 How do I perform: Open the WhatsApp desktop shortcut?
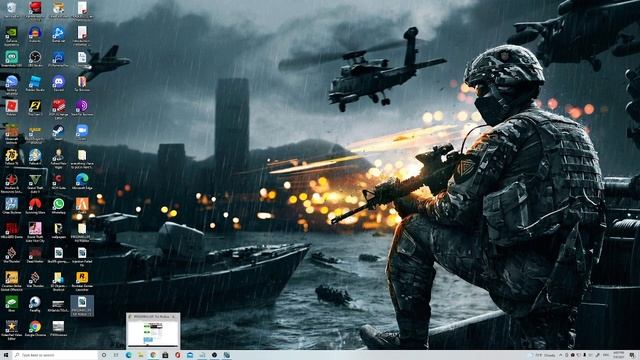[58, 206]
